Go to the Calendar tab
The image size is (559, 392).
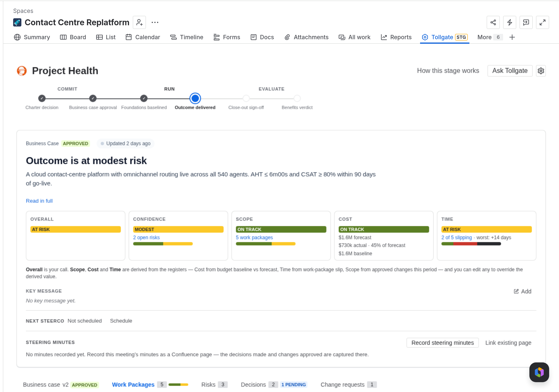click(143, 37)
